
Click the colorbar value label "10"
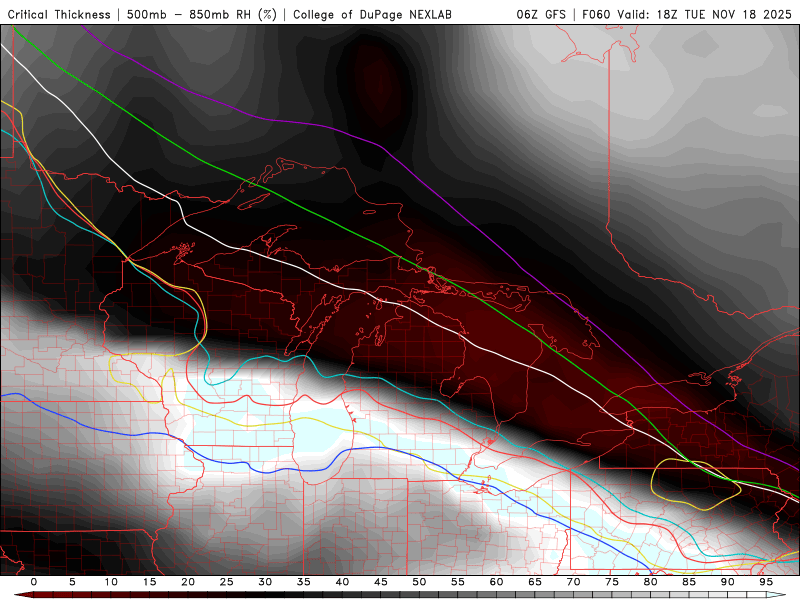[x=111, y=582]
